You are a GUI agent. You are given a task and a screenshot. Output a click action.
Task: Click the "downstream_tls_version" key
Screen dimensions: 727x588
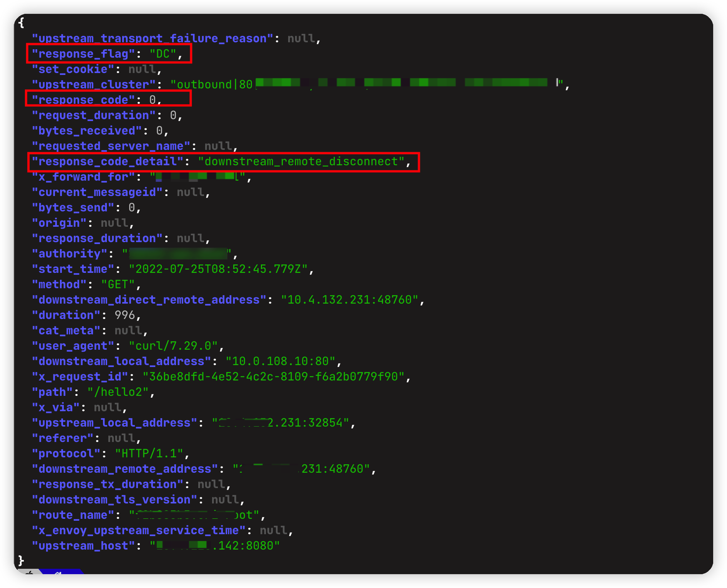(x=115, y=500)
